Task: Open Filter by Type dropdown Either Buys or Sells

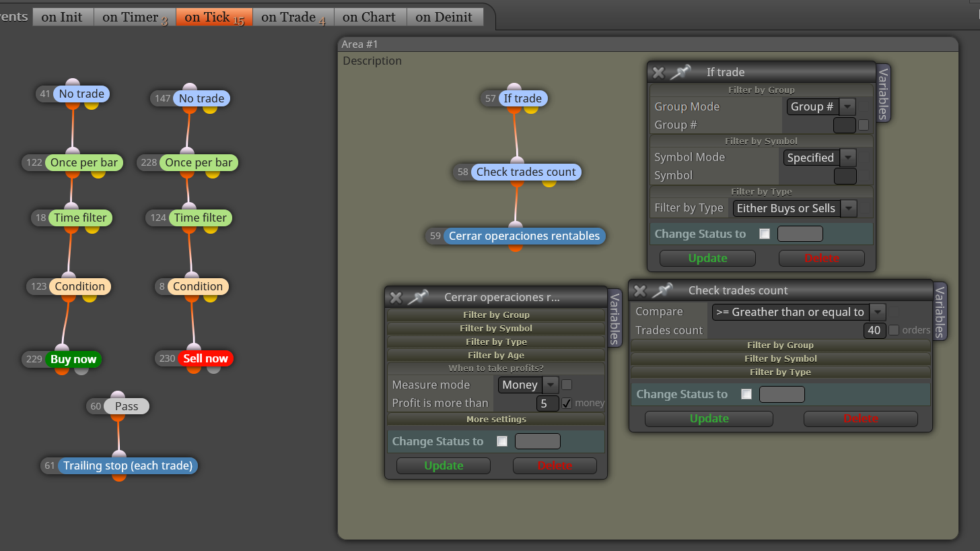Action: tap(795, 208)
